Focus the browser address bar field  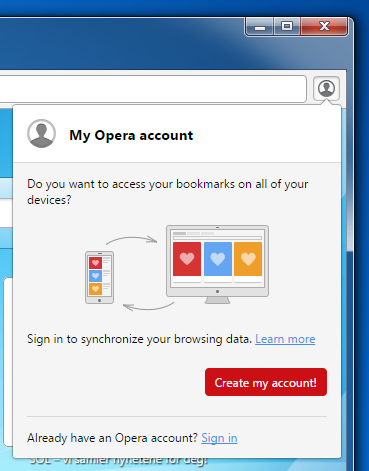153,89
